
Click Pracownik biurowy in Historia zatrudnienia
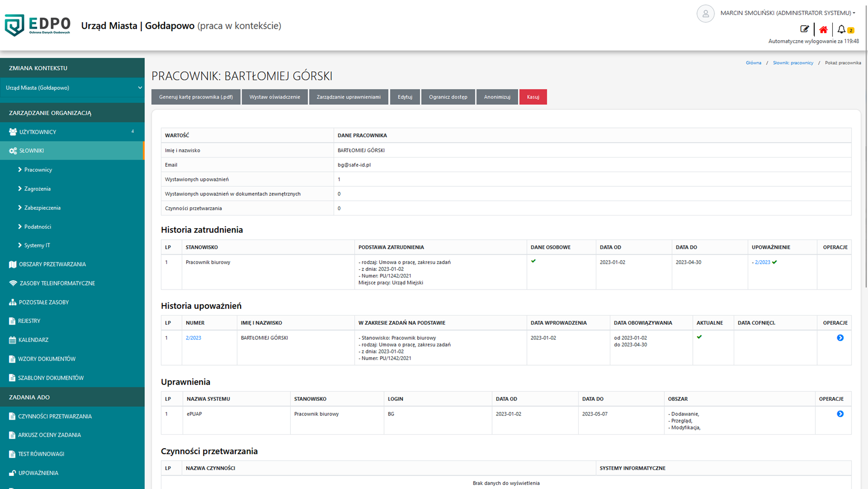pyautogui.click(x=208, y=262)
